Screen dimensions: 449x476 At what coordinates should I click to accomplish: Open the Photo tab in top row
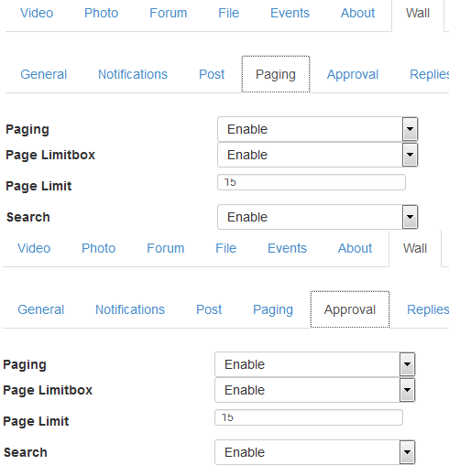click(101, 13)
